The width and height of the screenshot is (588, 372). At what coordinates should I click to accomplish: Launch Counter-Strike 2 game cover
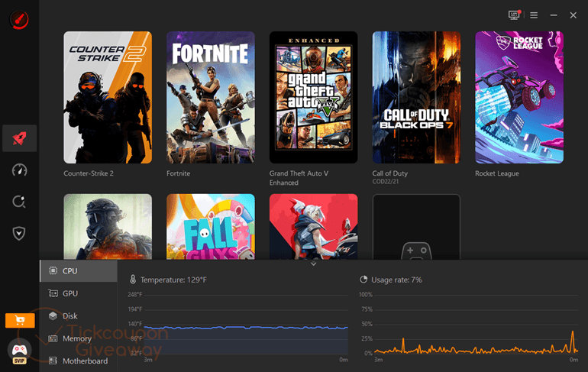[108, 98]
